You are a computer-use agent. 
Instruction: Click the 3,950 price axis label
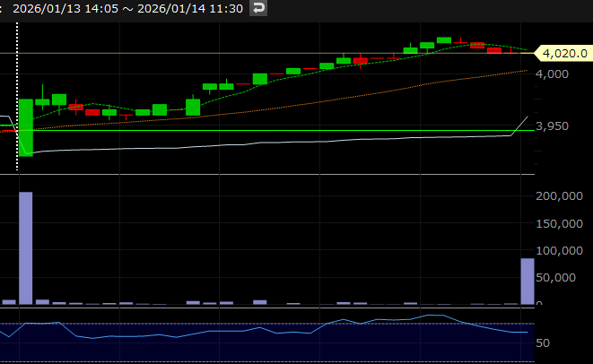click(x=552, y=126)
